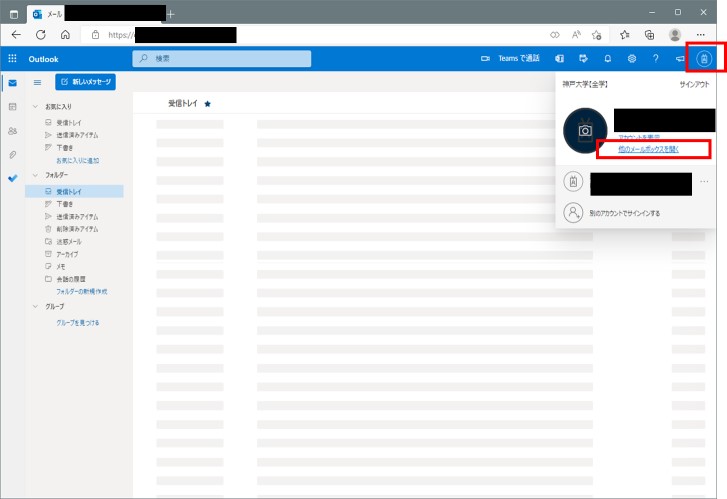Image resolution: width=727 pixels, height=499 pixels.
Task: Open the 迷惑メール folder
Action: [69, 242]
